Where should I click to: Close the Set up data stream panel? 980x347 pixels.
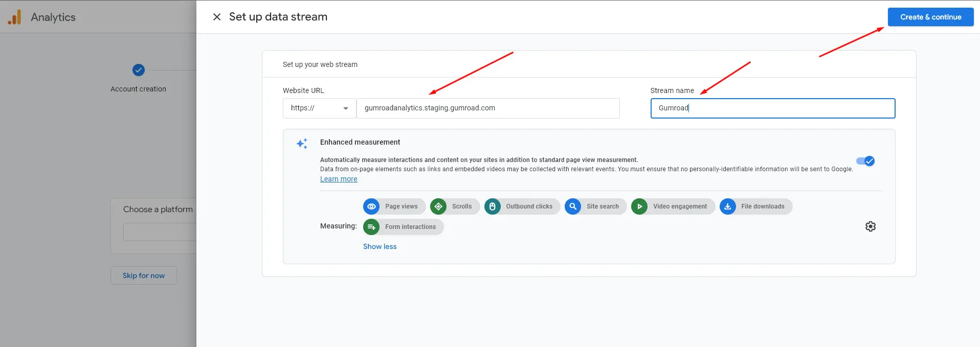pyautogui.click(x=217, y=17)
